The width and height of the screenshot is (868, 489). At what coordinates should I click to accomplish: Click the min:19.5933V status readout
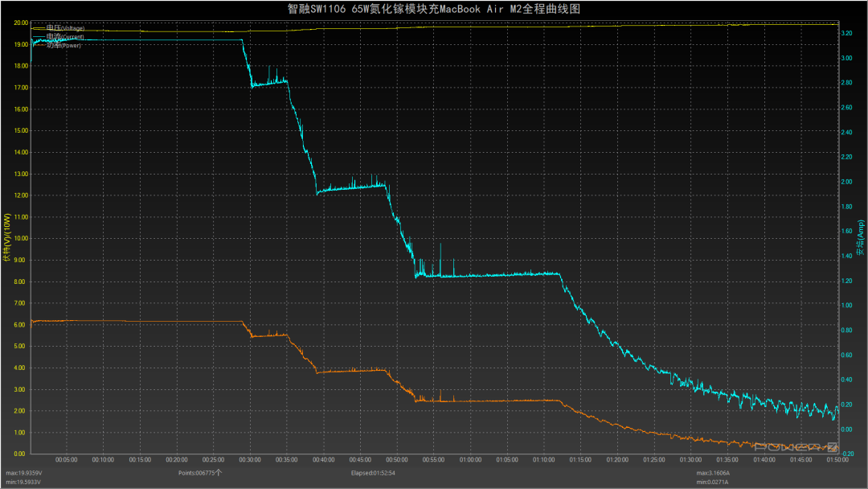point(23,483)
